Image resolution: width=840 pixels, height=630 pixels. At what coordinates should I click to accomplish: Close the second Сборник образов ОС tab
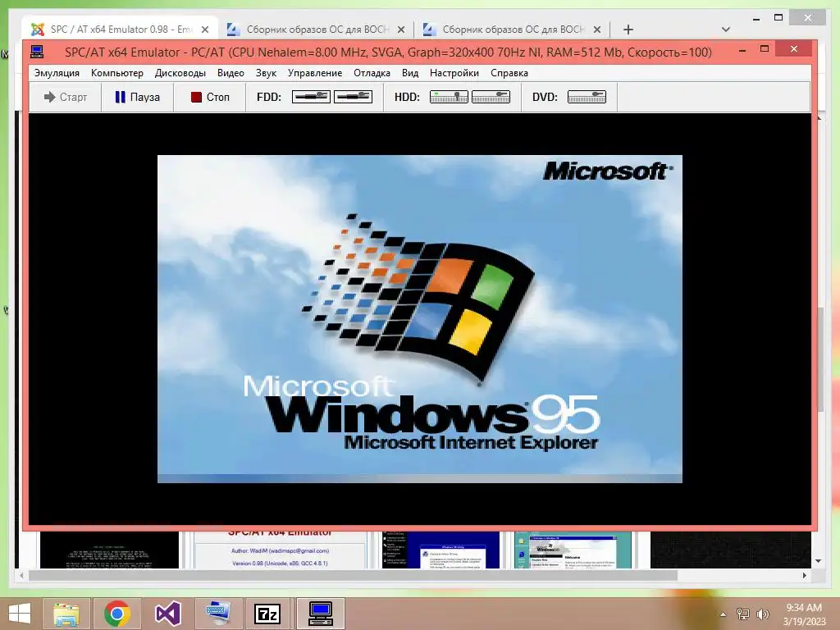point(400,30)
